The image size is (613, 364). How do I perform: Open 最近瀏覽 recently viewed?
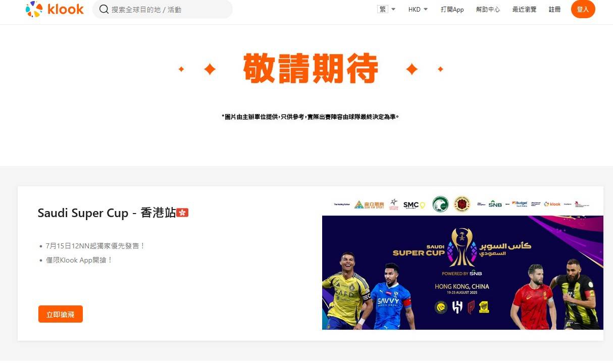[x=524, y=9]
